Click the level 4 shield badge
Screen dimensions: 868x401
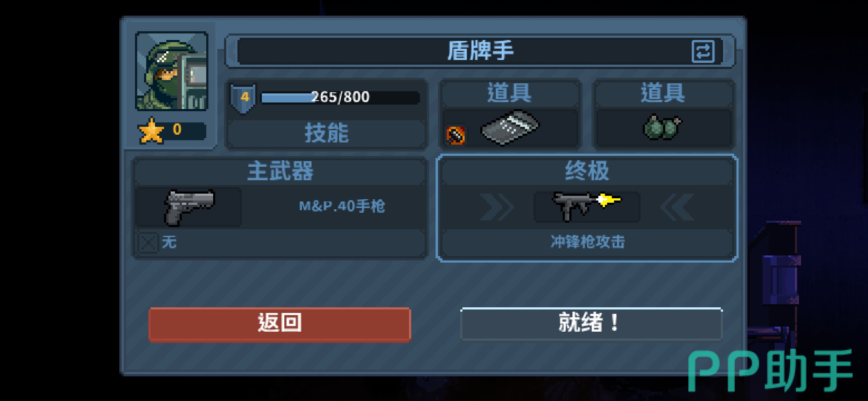coord(243,98)
